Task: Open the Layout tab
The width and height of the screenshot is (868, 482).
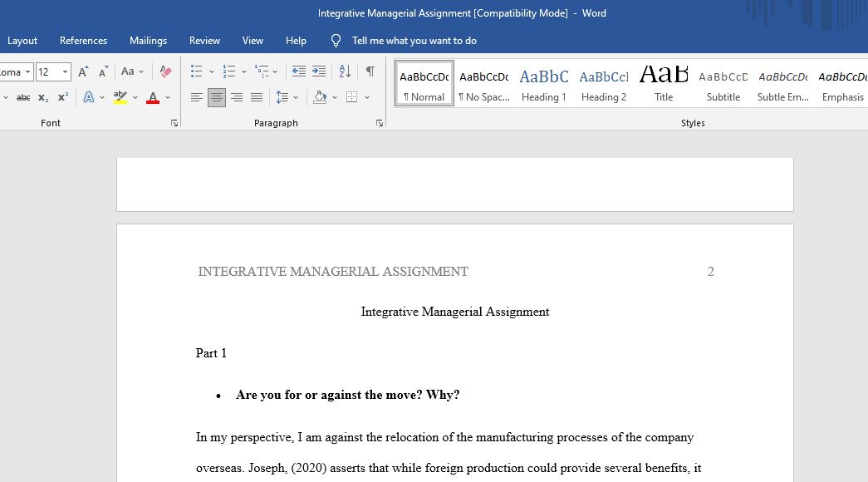Action: coord(22,41)
